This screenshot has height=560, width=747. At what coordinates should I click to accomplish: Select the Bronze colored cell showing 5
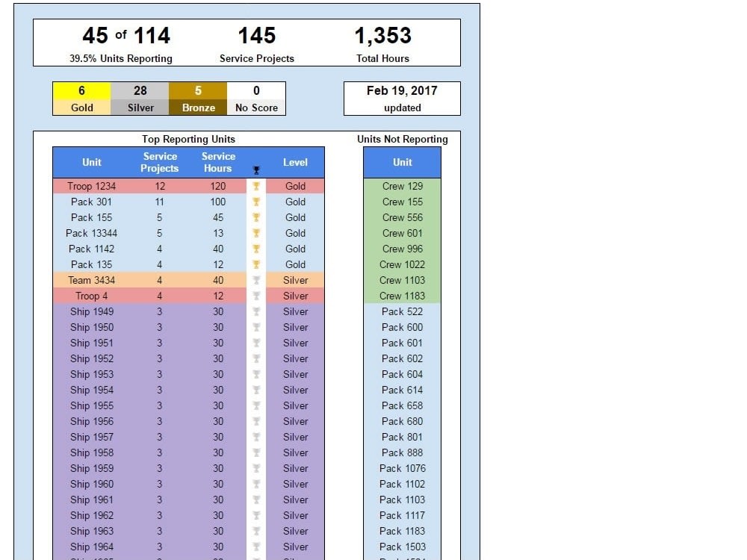[x=198, y=90]
